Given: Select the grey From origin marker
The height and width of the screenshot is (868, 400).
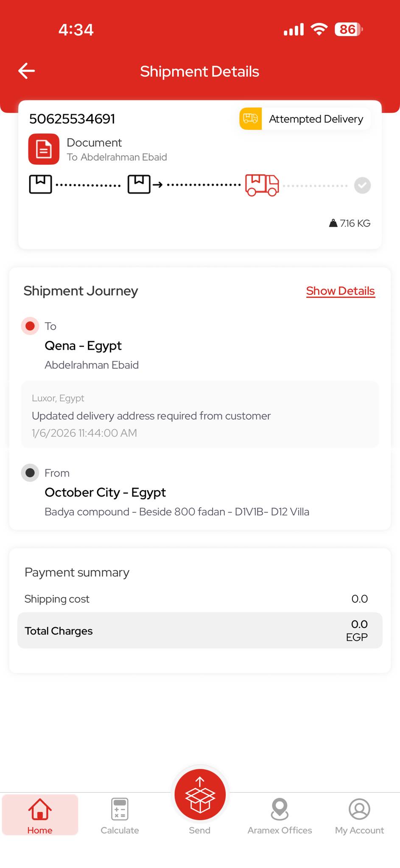Looking at the screenshot, I should [x=30, y=473].
